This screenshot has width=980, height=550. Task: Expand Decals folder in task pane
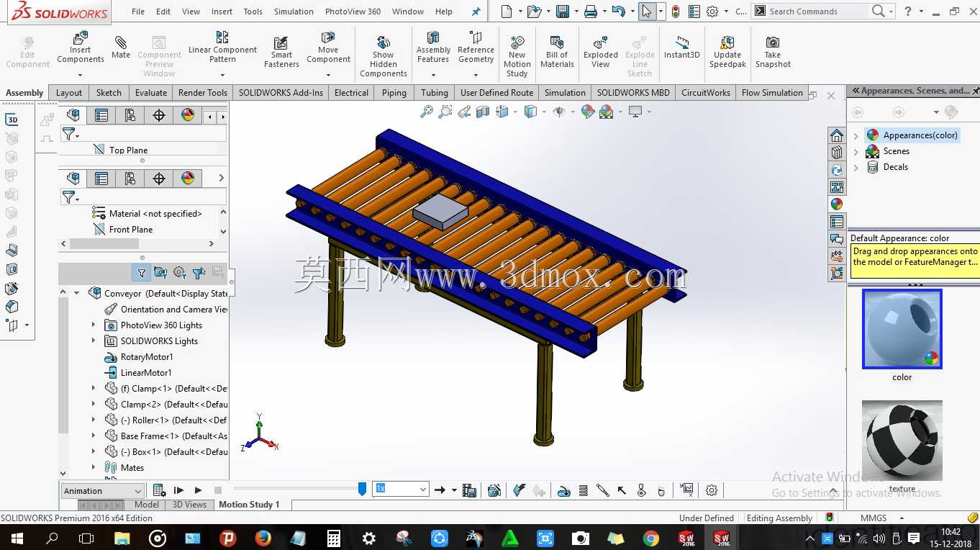click(856, 167)
